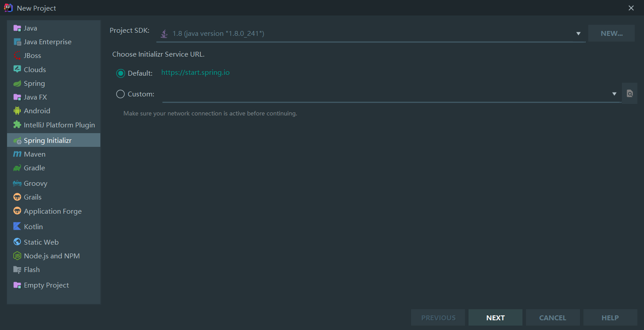The image size is (644, 330).
Task: Click the NEW... SDK button
Action: [611, 33]
